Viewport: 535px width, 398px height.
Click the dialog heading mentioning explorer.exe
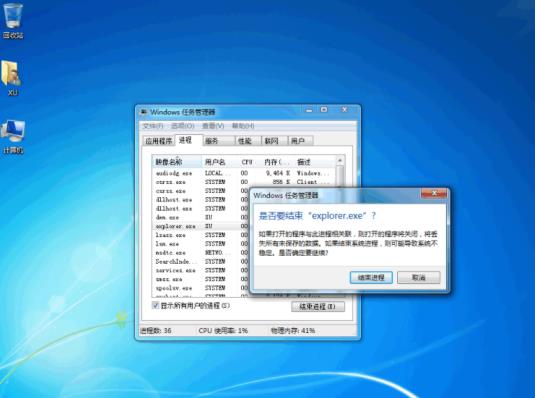coord(317,216)
